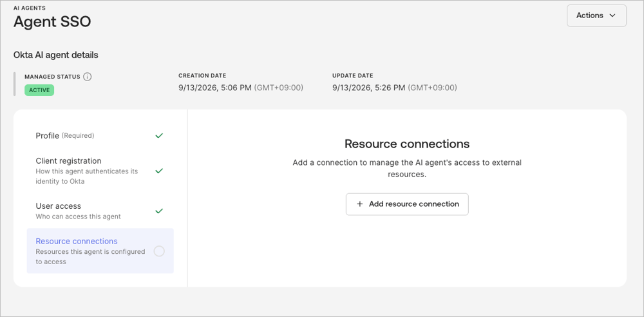Click the plus icon in Add resource connection
The width and height of the screenshot is (644, 317).
(360, 204)
